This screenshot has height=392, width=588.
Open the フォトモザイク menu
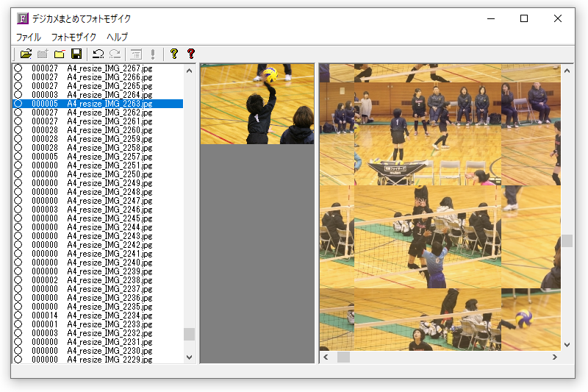(x=74, y=37)
